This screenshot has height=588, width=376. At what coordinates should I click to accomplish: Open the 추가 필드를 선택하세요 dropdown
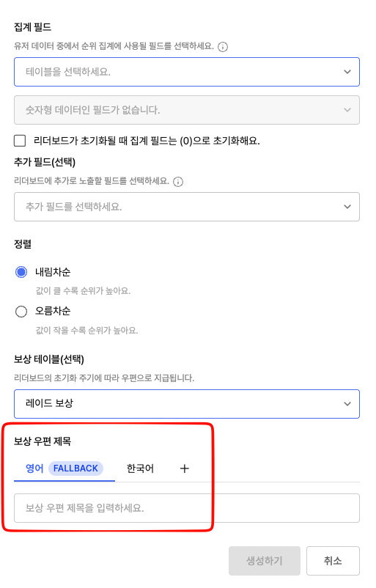[187, 207]
